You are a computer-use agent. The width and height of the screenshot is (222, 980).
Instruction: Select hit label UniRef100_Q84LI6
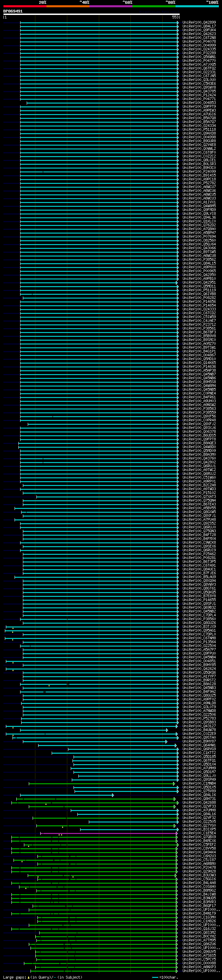[x=199, y=795]
